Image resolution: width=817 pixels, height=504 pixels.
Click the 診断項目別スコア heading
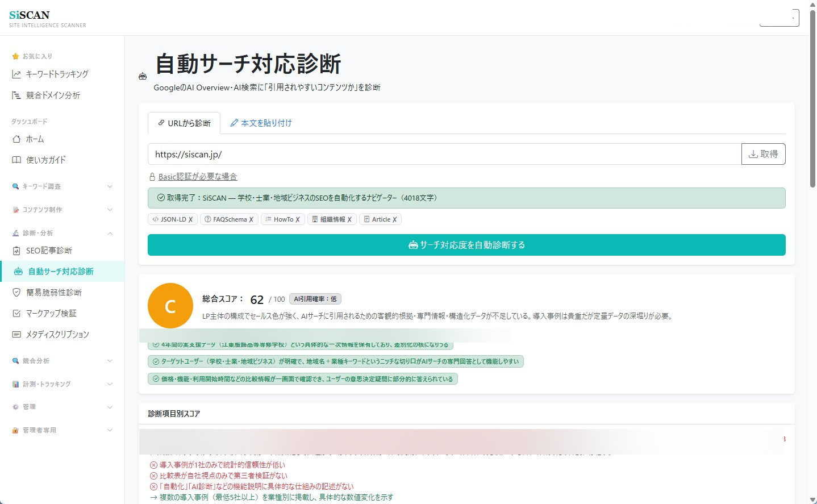(x=174, y=414)
